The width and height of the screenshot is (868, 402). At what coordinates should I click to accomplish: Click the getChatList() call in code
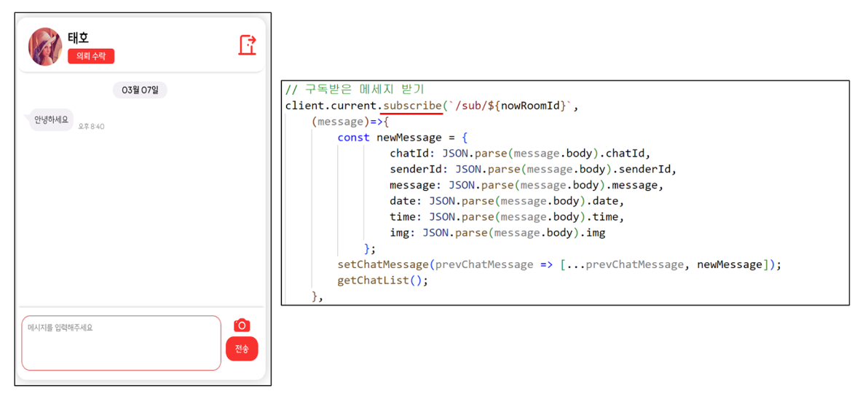pyautogui.click(x=383, y=280)
